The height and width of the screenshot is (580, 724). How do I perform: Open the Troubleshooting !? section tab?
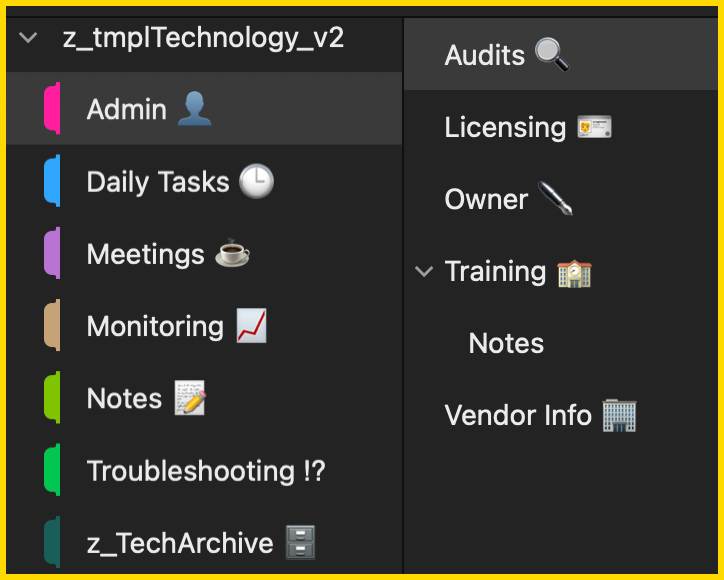(205, 470)
